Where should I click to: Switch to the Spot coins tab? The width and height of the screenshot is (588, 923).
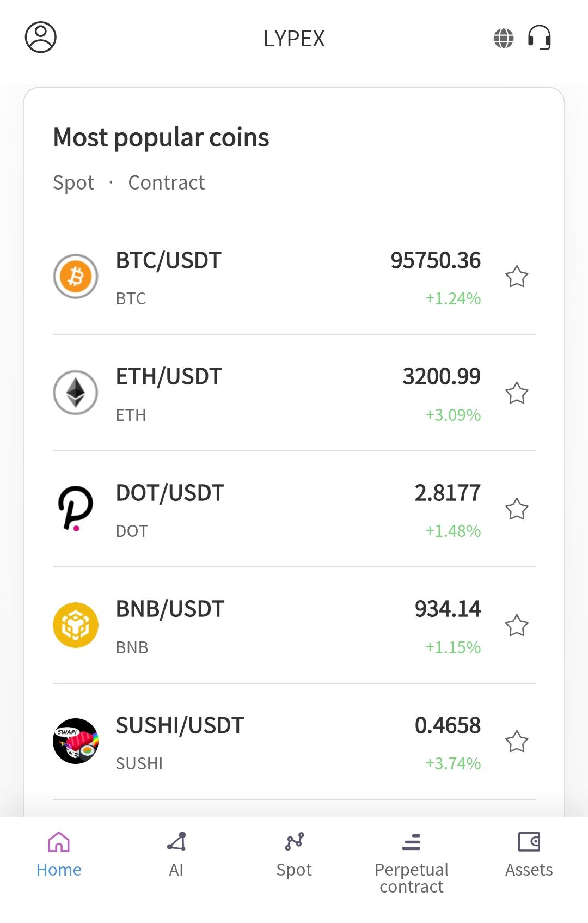tap(73, 183)
